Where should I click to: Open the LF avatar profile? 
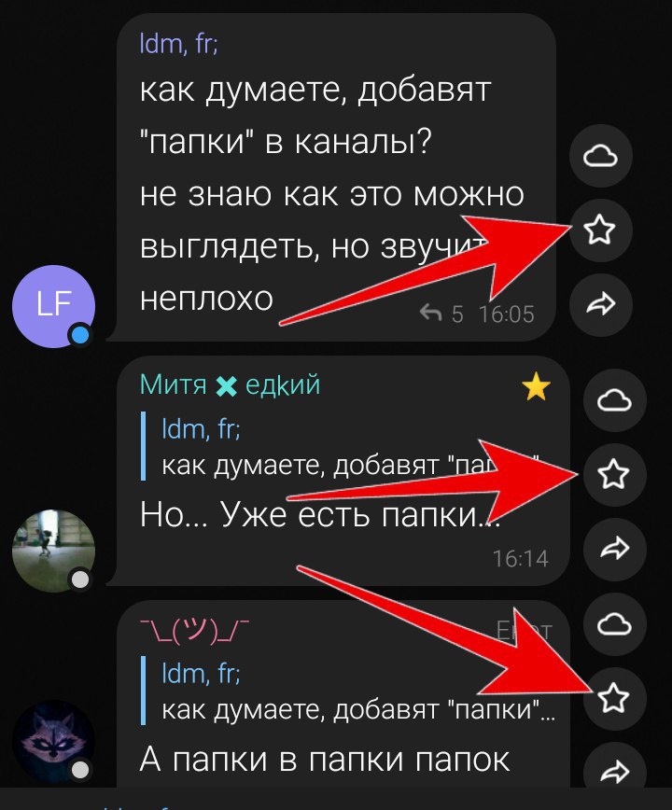pyautogui.click(x=53, y=306)
